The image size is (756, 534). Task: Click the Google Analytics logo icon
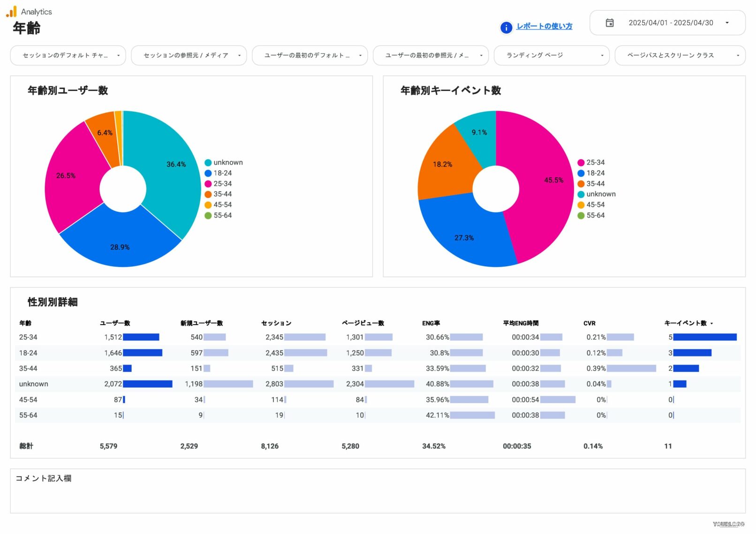pyautogui.click(x=11, y=12)
